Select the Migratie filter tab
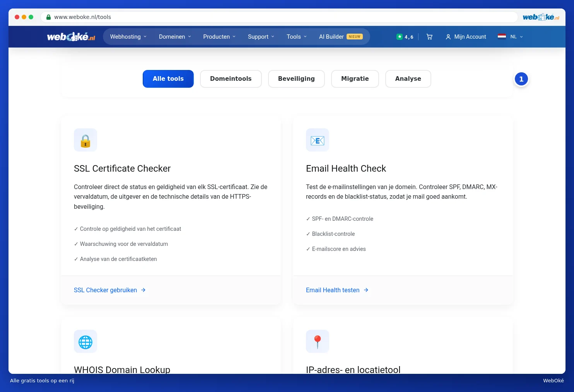The width and height of the screenshot is (574, 392). pyautogui.click(x=355, y=79)
